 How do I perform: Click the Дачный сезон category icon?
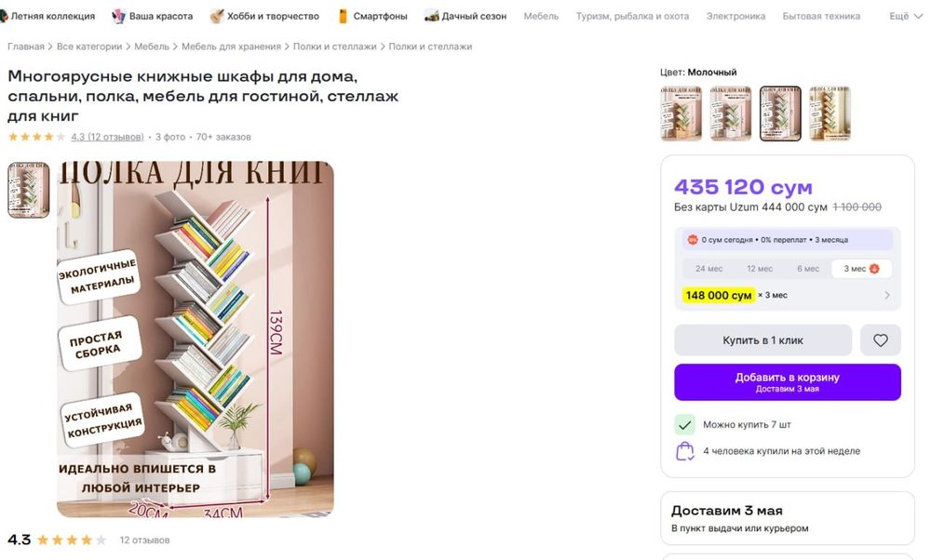(432, 16)
